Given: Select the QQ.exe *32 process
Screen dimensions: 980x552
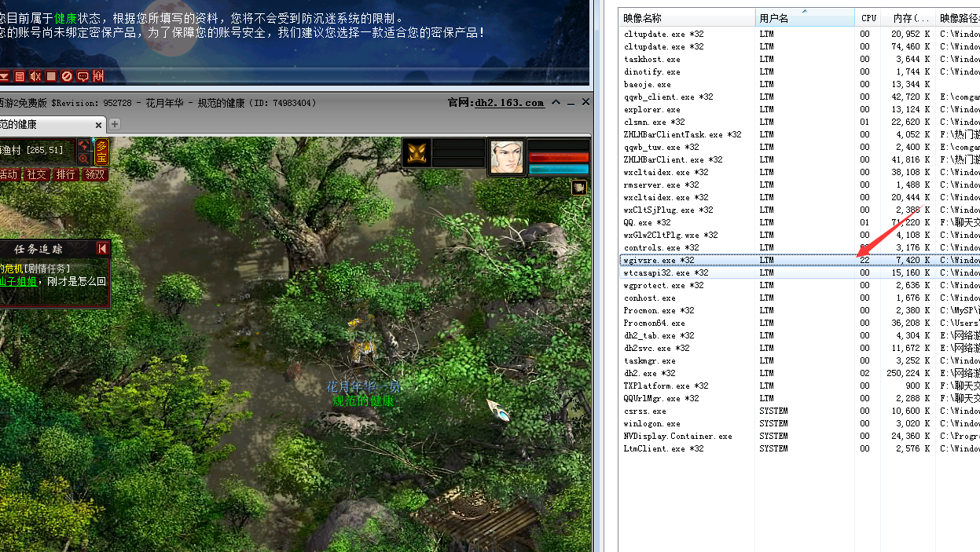Looking at the screenshot, I should (799, 222).
